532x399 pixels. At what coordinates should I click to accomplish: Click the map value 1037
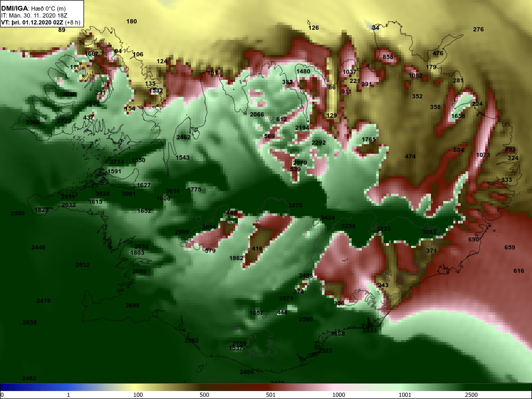point(350,72)
